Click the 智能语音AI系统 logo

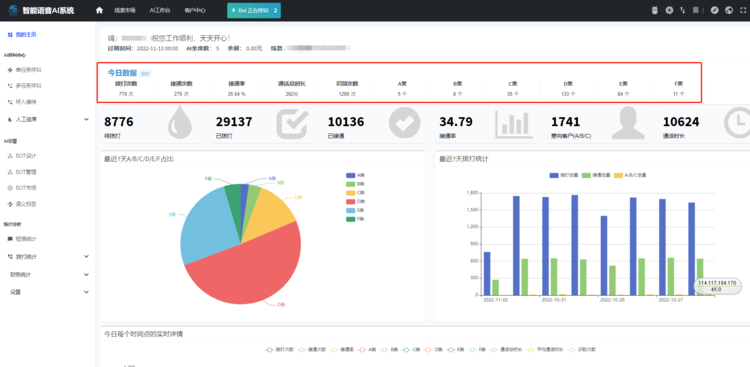pos(41,10)
